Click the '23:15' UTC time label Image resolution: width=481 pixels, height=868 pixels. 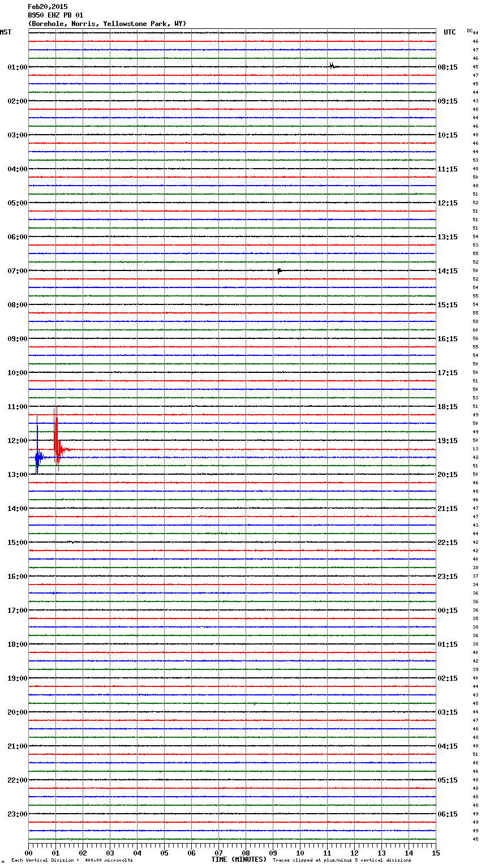448,577
